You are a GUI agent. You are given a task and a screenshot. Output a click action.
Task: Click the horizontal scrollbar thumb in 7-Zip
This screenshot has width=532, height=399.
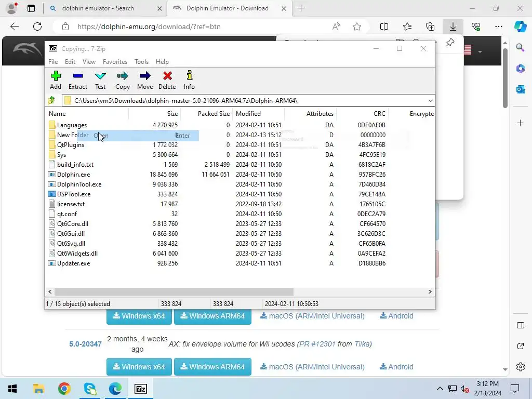[x=174, y=292]
